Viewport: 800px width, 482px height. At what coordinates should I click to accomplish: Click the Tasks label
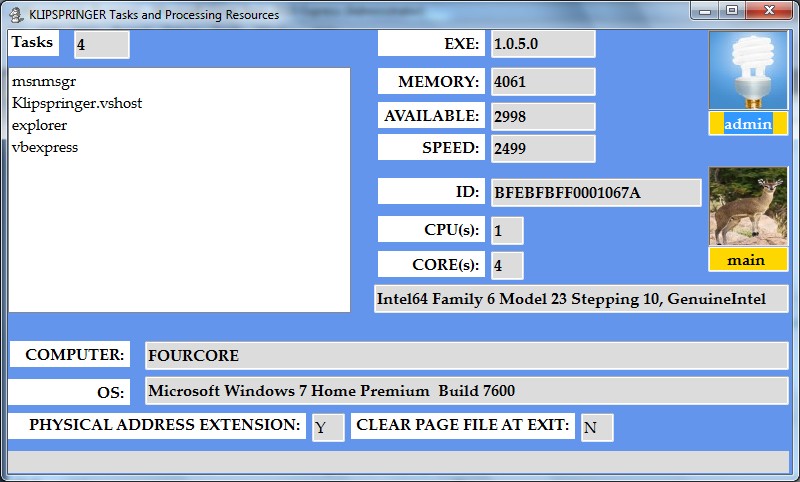[34, 42]
